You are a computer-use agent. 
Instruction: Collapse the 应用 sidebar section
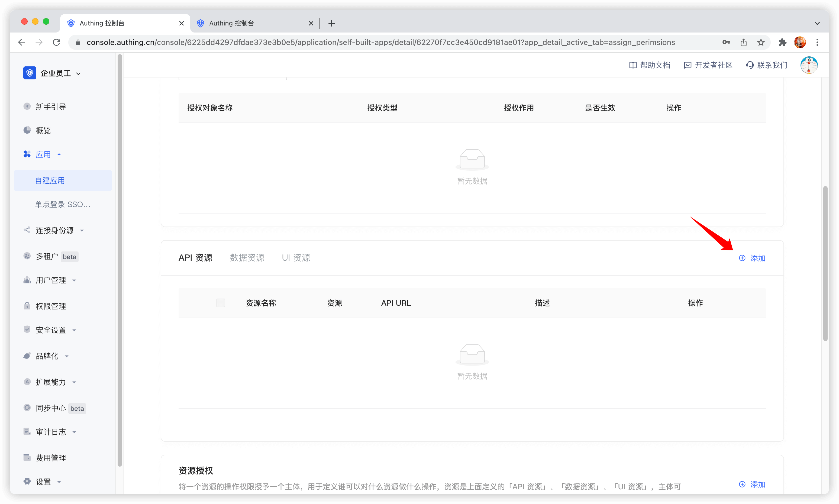[x=43, y=154]
